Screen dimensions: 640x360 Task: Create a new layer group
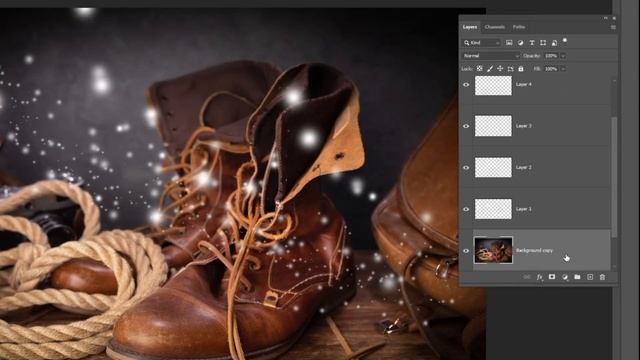(577, 277)
